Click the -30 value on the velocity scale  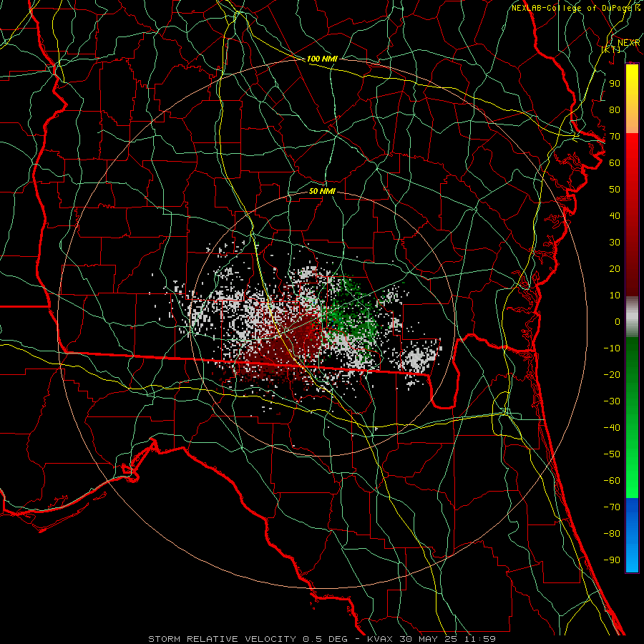[612, 401]
